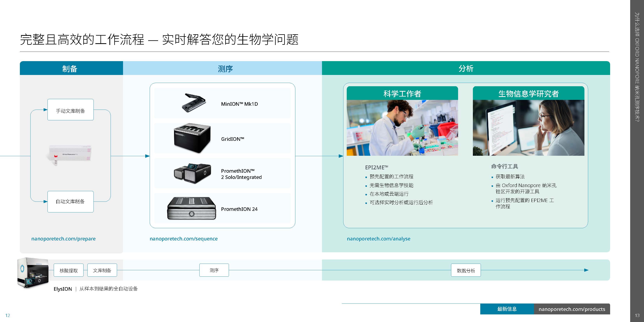The height and width of the screenshot is (322, 644).
Task: Click the 核酸提取 step box
Action: pos(69,270)
